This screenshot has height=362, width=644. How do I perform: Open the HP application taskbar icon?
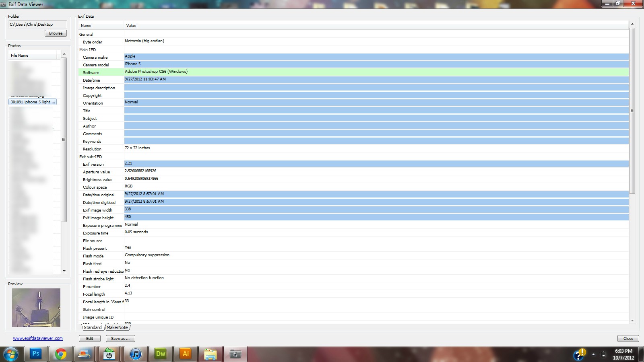(x=109, y=354)
